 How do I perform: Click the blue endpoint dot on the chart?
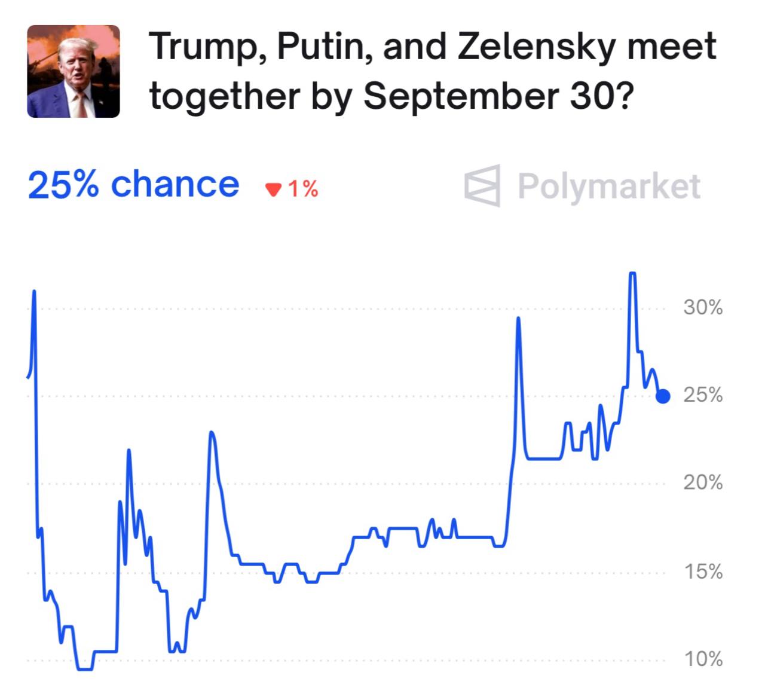663,396
